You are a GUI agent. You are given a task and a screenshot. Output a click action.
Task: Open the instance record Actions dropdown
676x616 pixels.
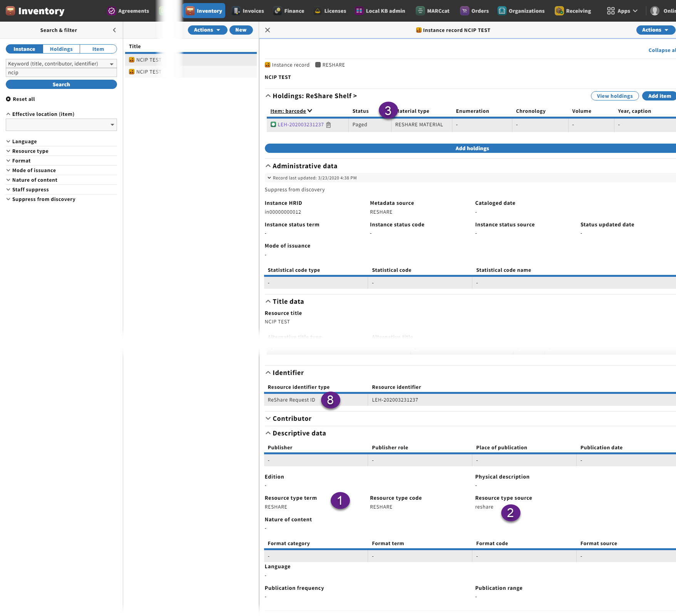(655, 30)
